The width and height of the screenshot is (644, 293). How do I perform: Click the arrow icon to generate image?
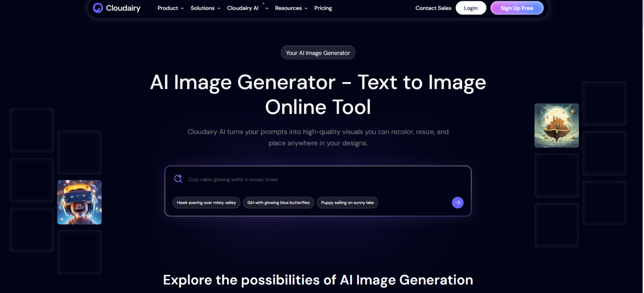(457, 202)
